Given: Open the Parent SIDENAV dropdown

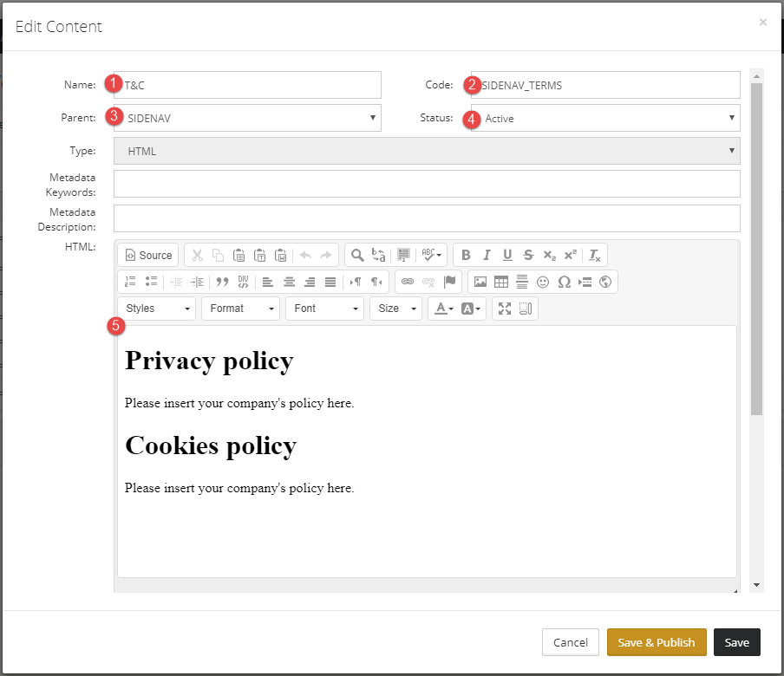Looking at the screenshot, I should pos(247,118).
